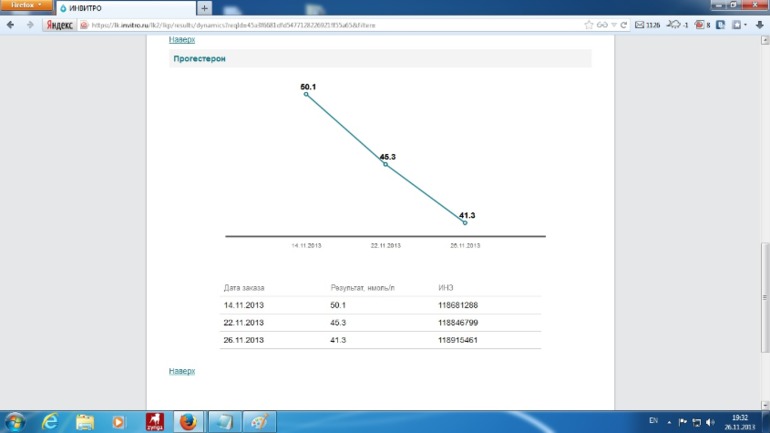The image size is (770, 433).
Task: Open Internet Explorer from the taskbar
Action: [x=50, y=422]
